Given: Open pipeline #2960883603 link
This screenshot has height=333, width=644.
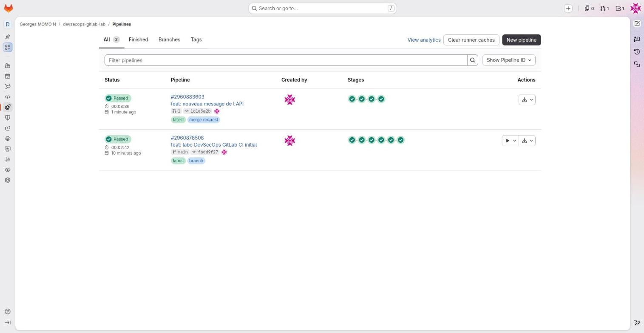Looking at the screenshot, I should click(187, 97).
